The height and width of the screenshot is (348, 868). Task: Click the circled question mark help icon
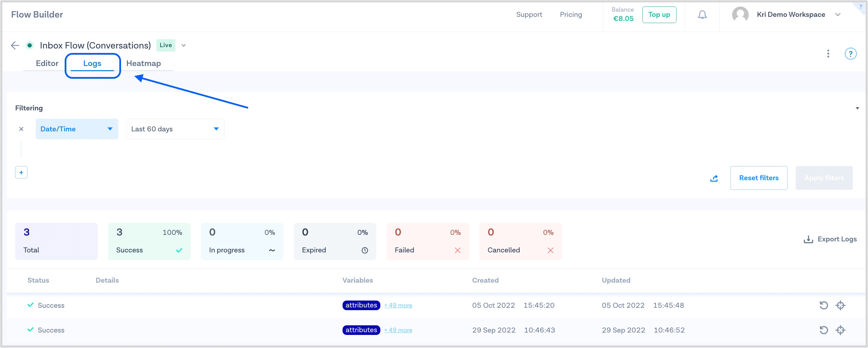tap(850, 54)
